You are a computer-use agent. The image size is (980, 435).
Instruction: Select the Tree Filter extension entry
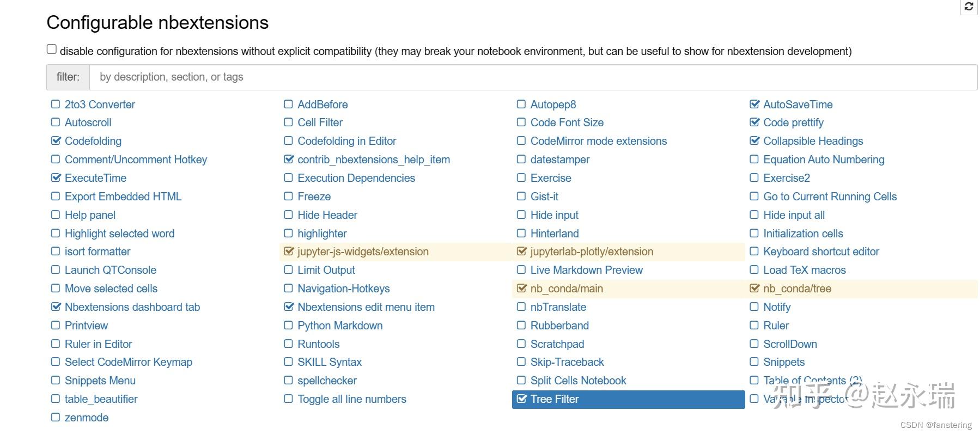pos(555,399)
